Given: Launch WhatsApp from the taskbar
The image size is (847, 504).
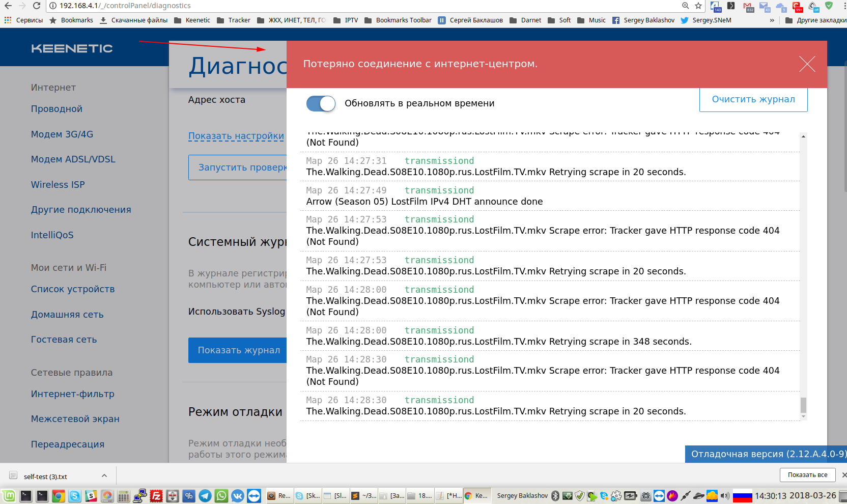Looking at the screenshot, I should coord(221,496).
